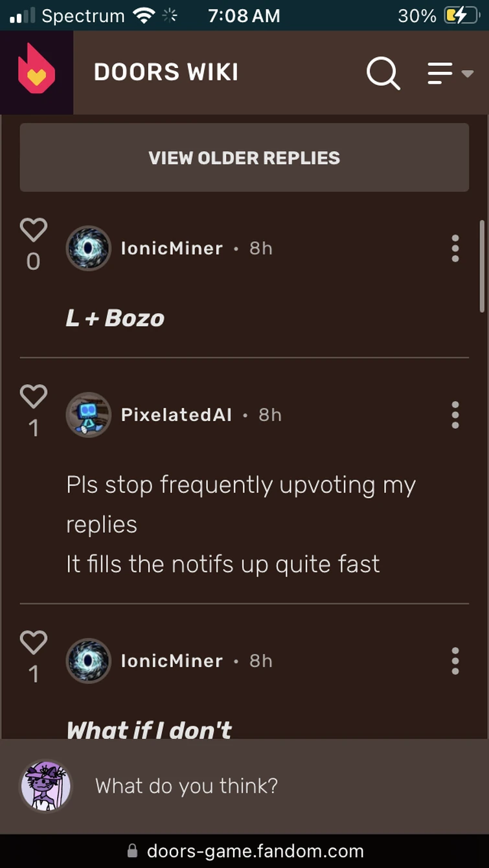
Task: Open IonicMiner's profile from first reply username
Action: tap(172, 248)
